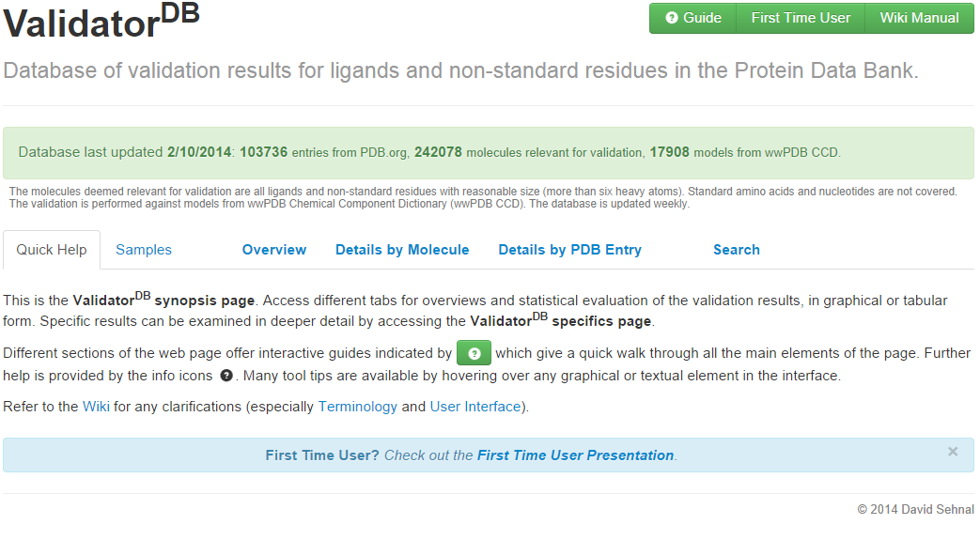
Task: Click the 'synopsis page' bold text
Action: (x=205, y=301)
